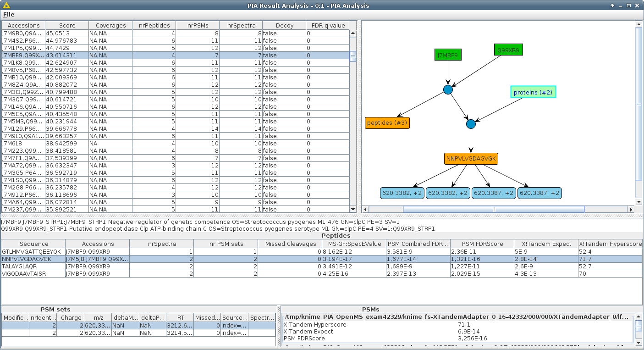Viewport: 644px width, 350px height.
Task: Select peptide row VIGQDAAVTAISR
Action: point(33,274)
